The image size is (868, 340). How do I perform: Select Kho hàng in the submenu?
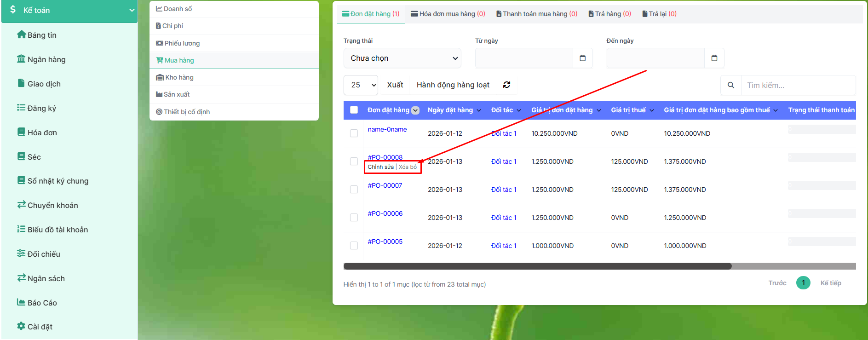coord(179,77)
